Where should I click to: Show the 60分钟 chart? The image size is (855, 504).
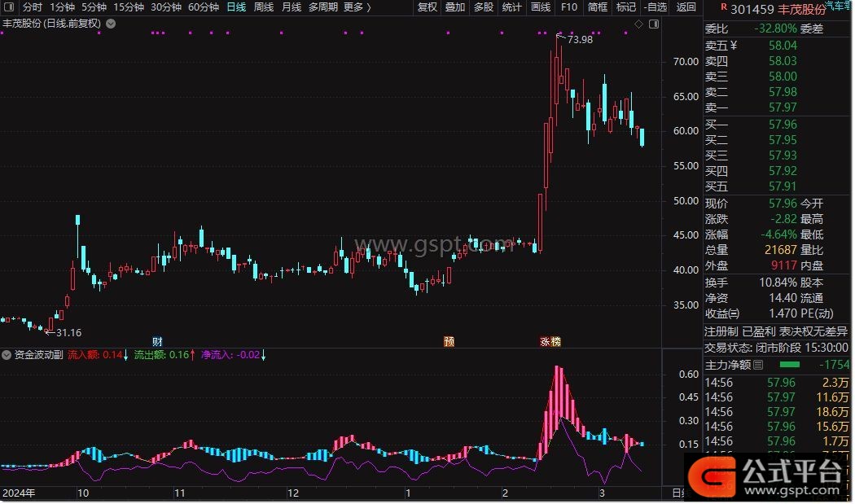204,7
